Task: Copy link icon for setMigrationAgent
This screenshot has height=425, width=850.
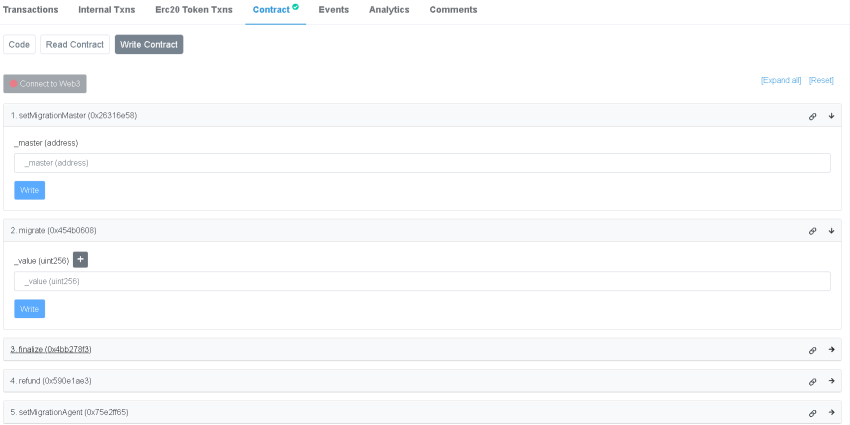Action: (x=813, y=413)
